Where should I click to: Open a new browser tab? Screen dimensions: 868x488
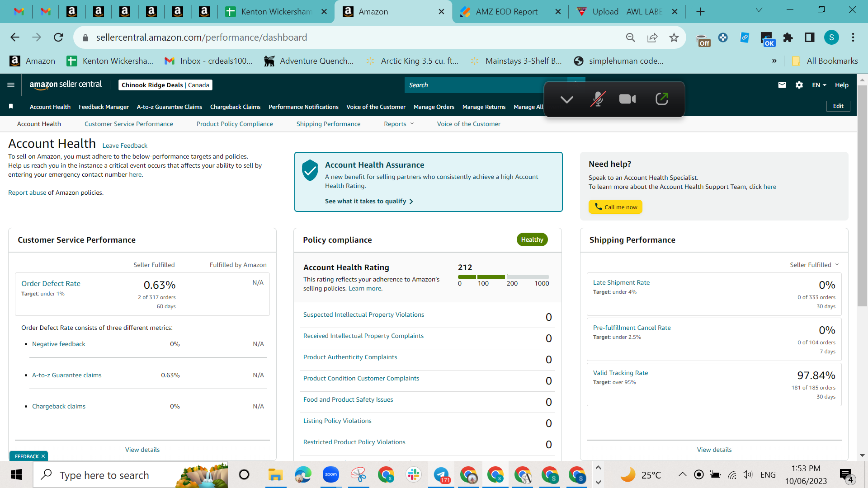(700, 12)
